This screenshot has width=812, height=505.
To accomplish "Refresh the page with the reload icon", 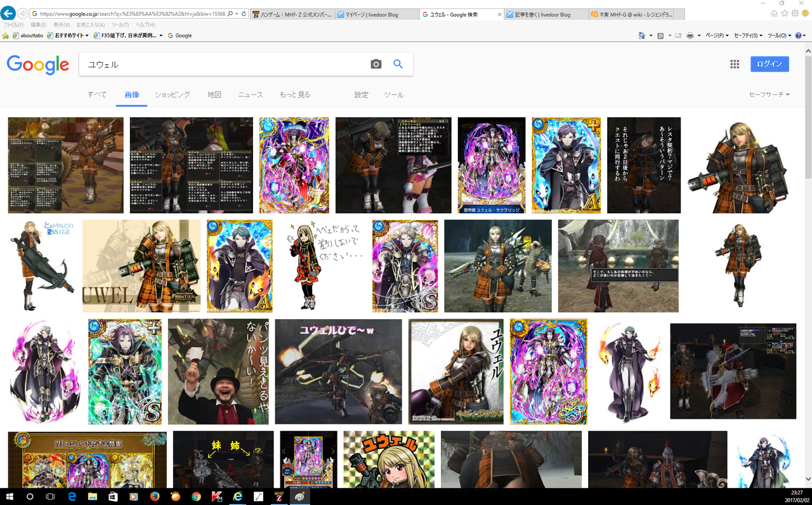I will [244, 13].
